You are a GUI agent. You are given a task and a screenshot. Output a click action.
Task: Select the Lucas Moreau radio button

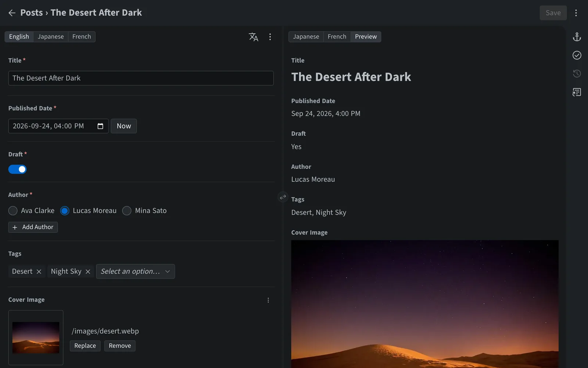click(65, 211)
